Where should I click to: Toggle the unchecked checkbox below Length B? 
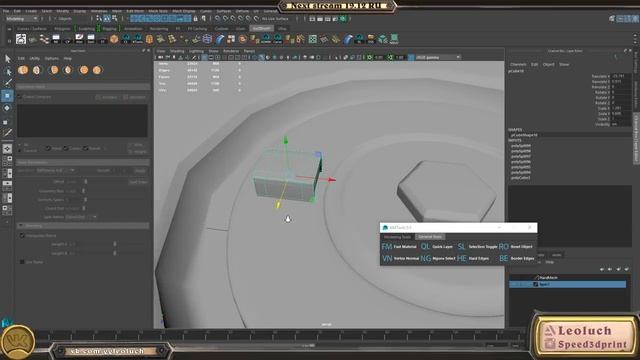(x=22, y=262)
